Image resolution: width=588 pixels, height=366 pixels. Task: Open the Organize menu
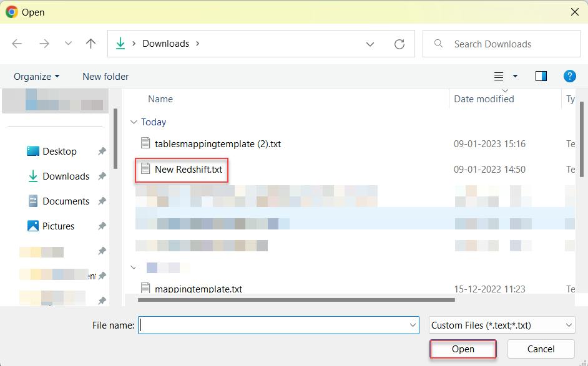click(35, 76)
